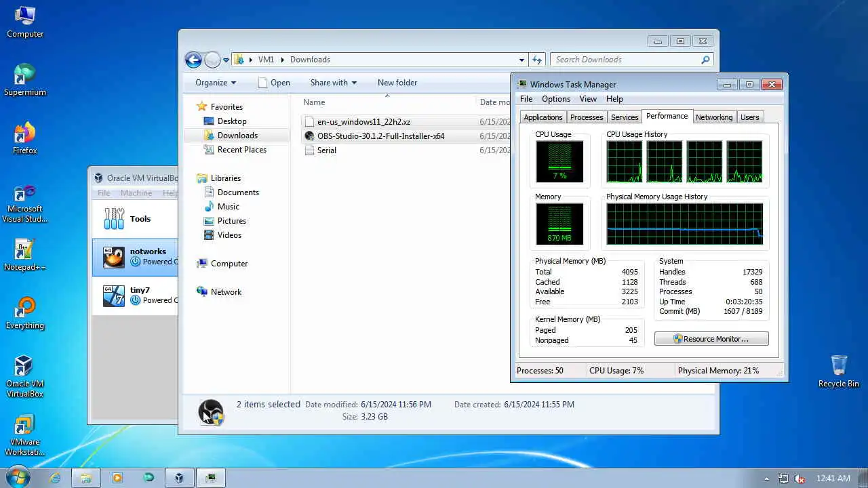Screen dimensions: 868x488
Task: Open the View menu in Task Manager
Action: pos(588,99)
